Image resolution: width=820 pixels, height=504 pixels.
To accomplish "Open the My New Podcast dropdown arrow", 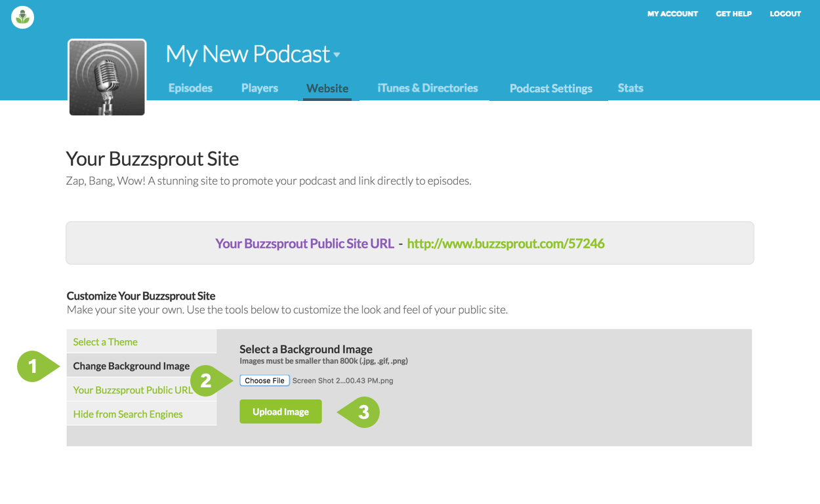I will (x=337, y=55).
